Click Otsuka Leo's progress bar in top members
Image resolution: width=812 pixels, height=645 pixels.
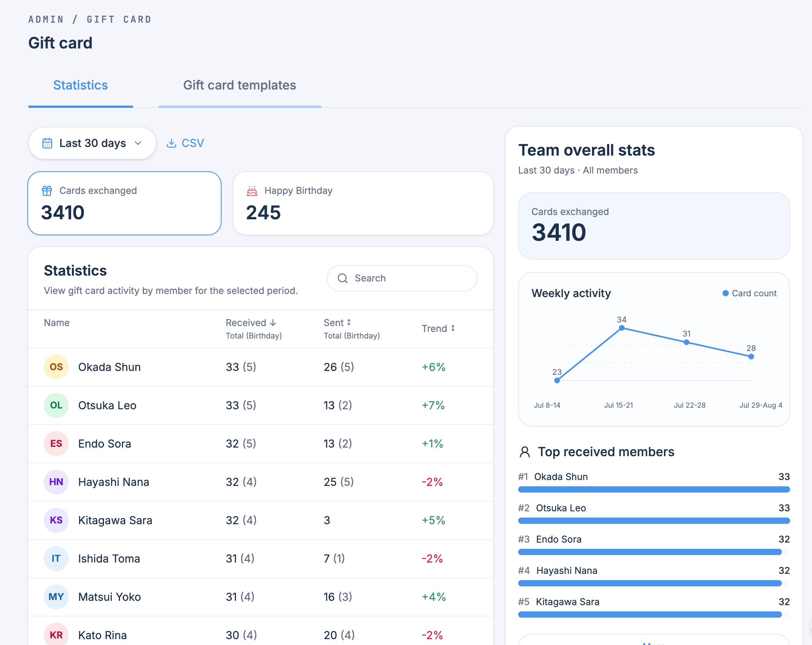click(654, 521)
